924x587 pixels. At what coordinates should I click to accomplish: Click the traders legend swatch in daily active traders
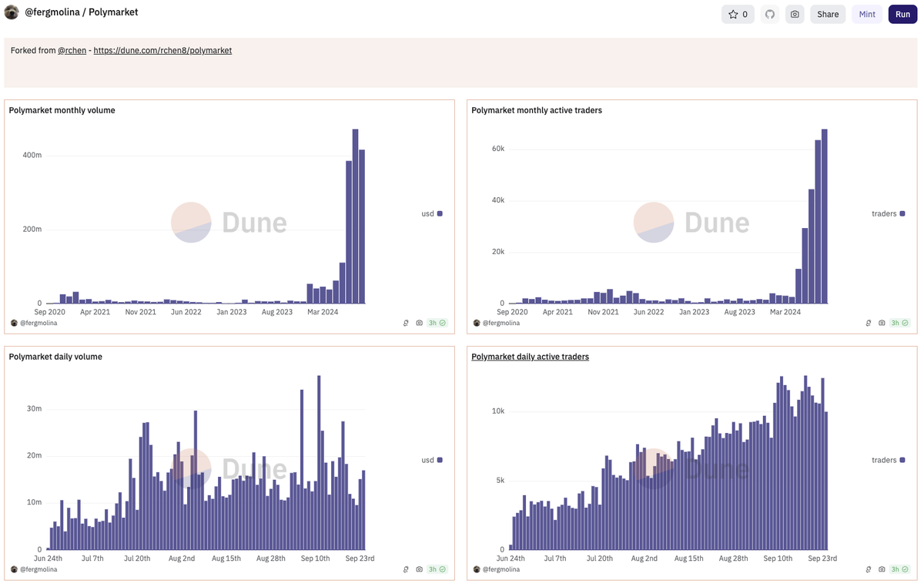click(902, 460)
